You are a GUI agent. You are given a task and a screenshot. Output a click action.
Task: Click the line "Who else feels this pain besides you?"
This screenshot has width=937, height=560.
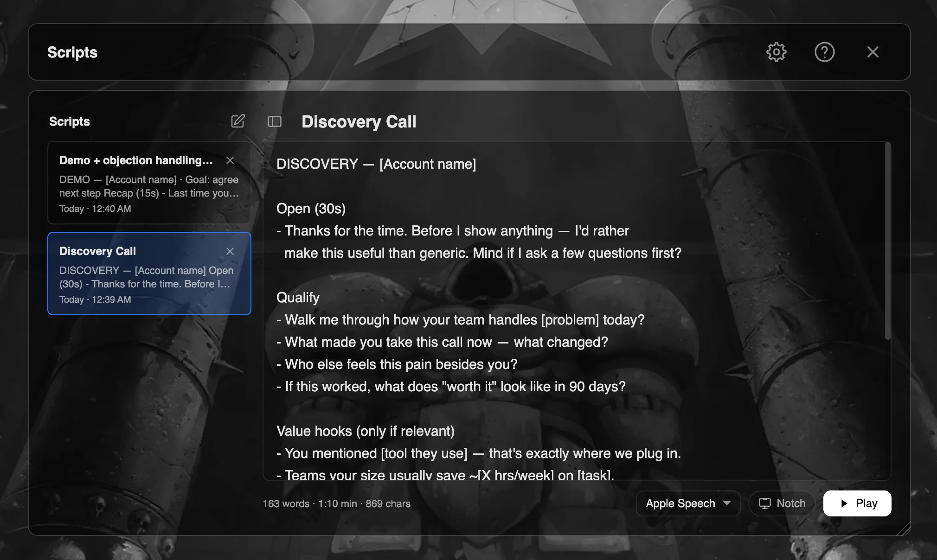coord(397,364)
